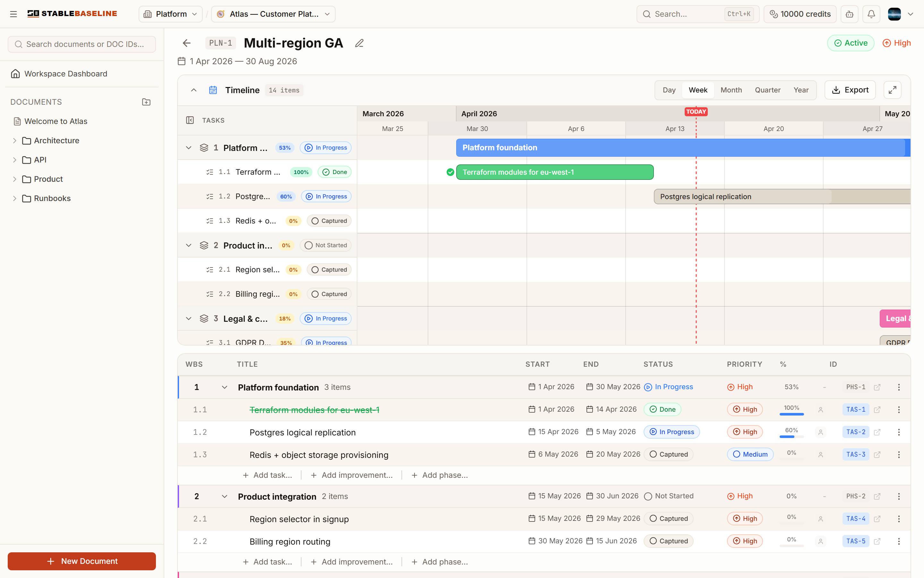924x578 pixels.
Task: Open the external link icon for PHS-1
Action: click(x=877, y=387)
